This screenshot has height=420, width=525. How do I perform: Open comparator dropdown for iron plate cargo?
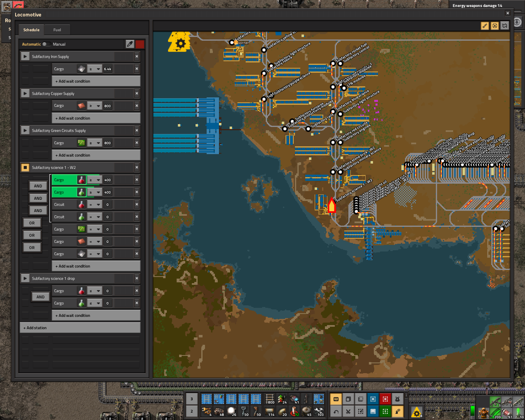point(94,69)
